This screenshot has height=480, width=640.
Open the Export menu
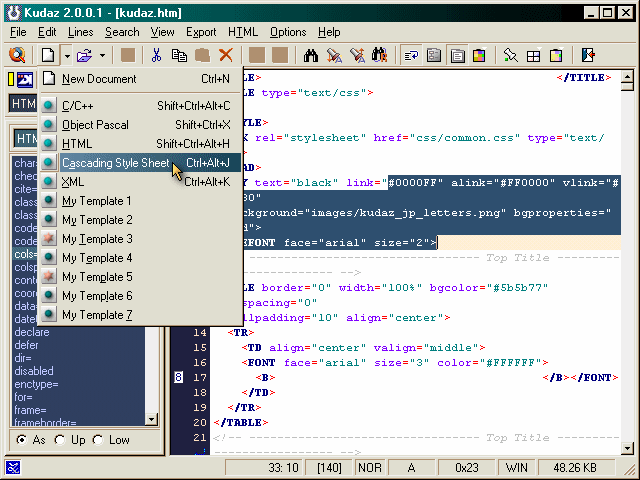pos(201,32)
